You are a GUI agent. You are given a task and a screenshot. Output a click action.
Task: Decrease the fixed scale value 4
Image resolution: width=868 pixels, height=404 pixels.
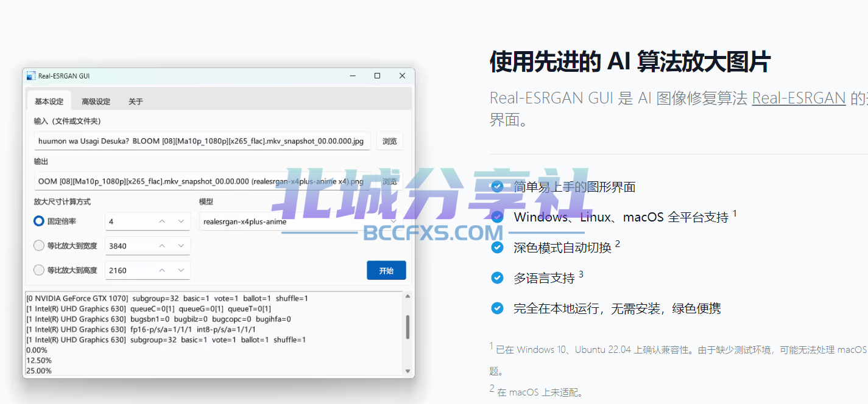pyautogui.click(x=181, y=221)
